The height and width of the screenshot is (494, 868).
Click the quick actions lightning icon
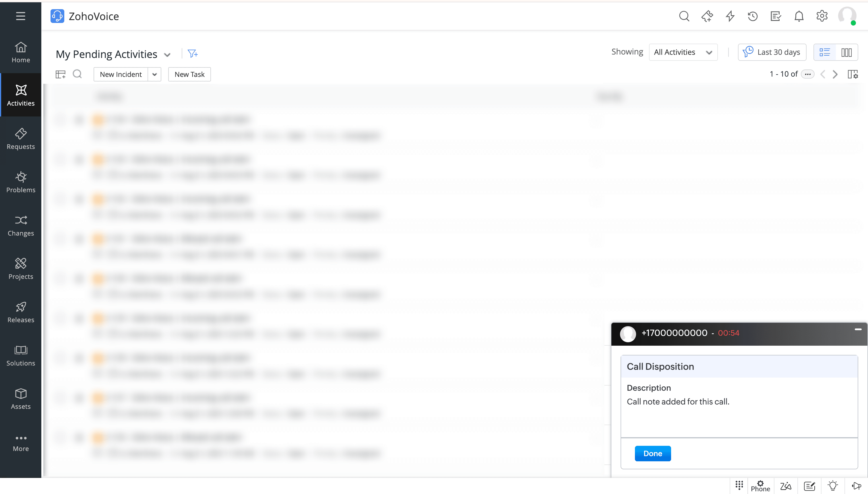coord(730,16)
